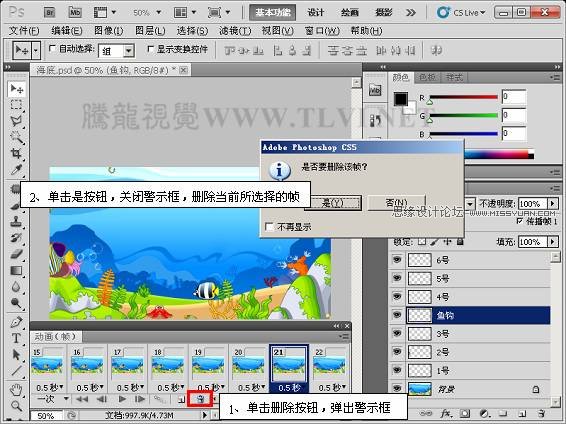Viewport: 566px width, 424px height.
Task: Click the tween animation frames icon
Action: (x=159, y=399)
